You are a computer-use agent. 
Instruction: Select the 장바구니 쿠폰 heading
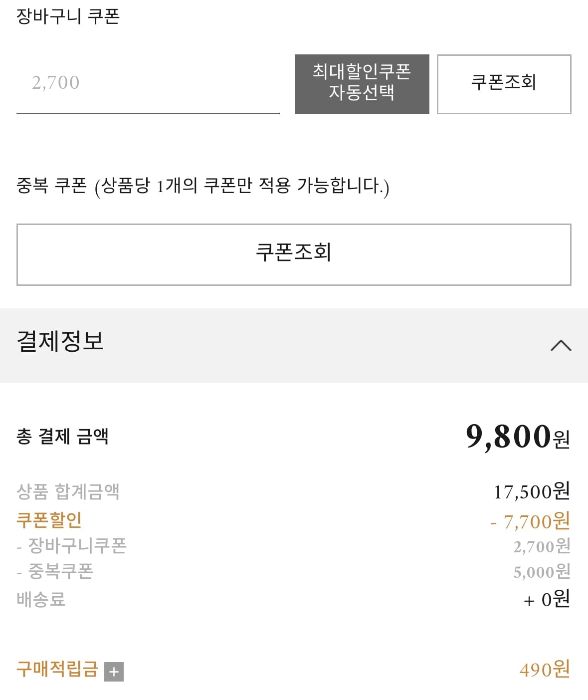[x=68, y=16]
